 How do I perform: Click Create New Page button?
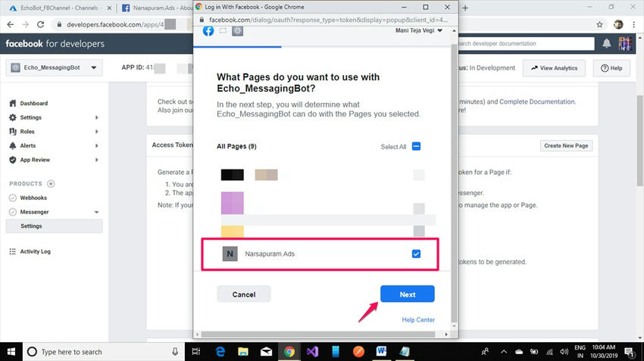(566, 145)
